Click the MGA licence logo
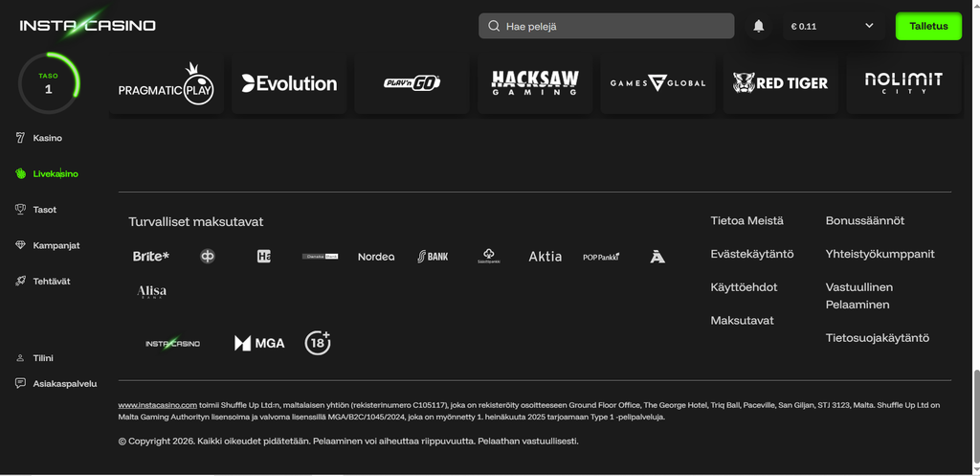The width and height of the screenshot is (980, 476). 259,343
